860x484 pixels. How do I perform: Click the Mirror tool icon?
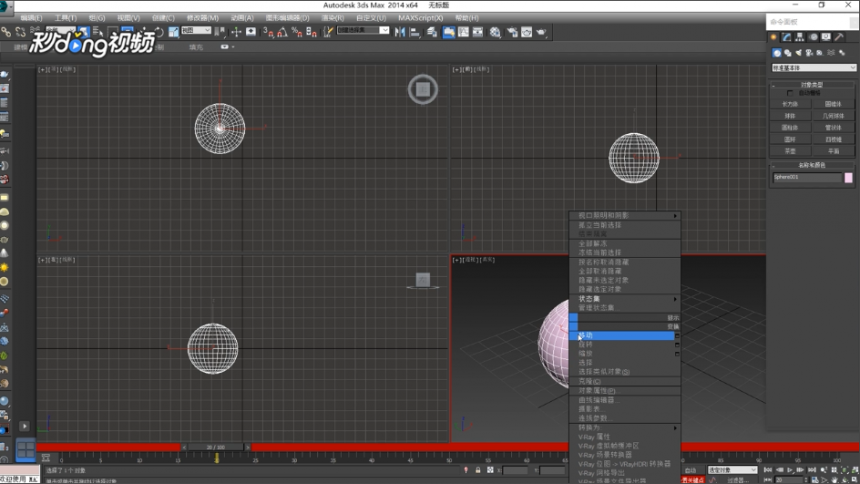pyautogui.click(x=400, y=32)
